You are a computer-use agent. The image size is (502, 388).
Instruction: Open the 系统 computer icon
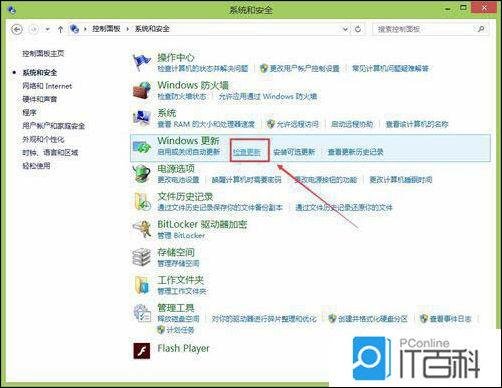142,118
